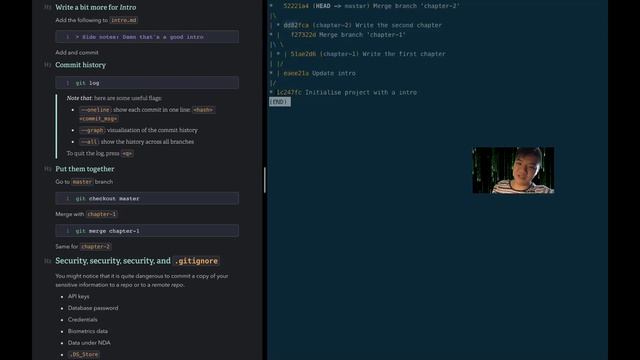Click the 'To quit the log, press' line
This screenshot has width=640, height=360.
(x=100, y=153)
